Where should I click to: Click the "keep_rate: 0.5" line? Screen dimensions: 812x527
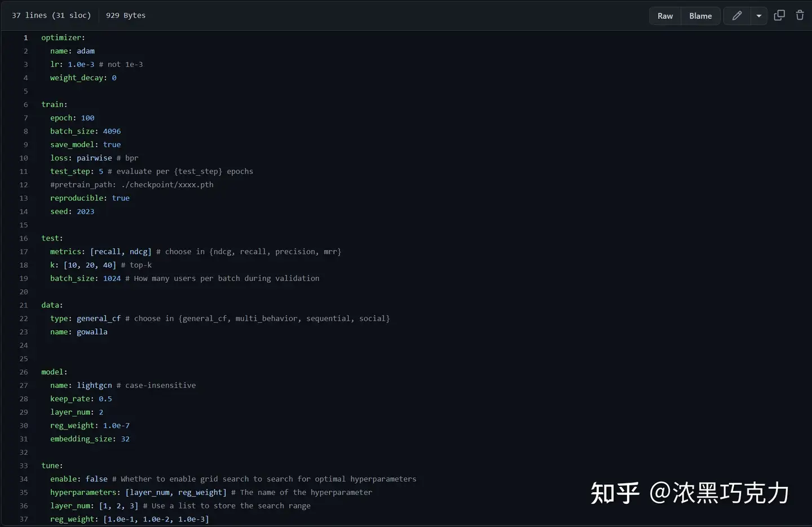click(81, 399)
